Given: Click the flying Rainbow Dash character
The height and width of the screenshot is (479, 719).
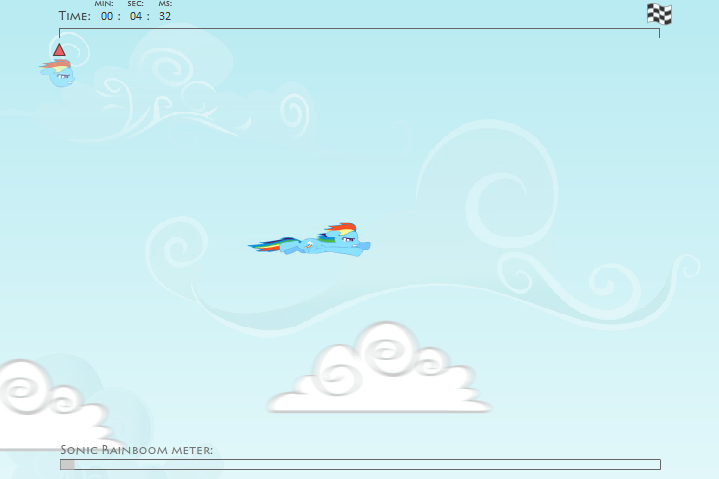Looking at the screenshot, I should point(310,240).
